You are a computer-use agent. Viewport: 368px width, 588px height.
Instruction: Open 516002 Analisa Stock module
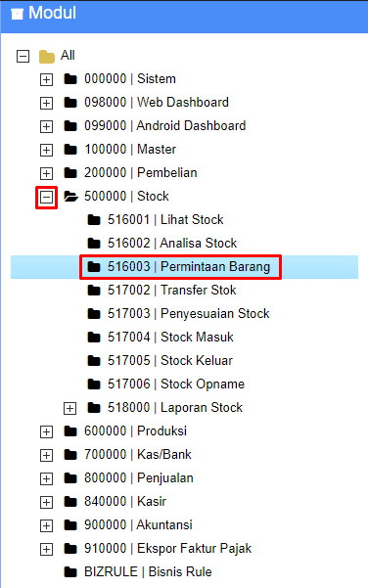point(172,243)
